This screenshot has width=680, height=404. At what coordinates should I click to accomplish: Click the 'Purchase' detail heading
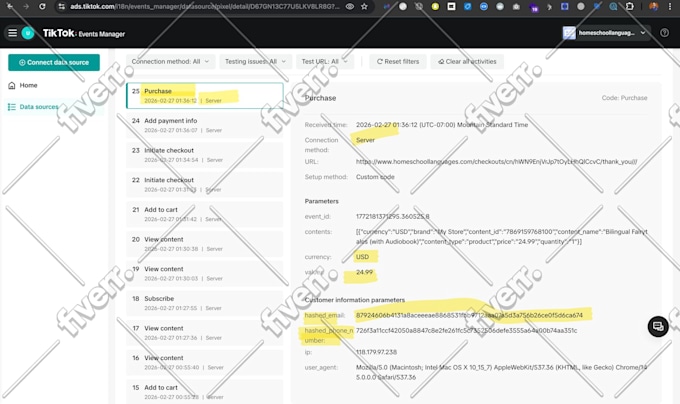pyautogui.click(x=320, y=98)
